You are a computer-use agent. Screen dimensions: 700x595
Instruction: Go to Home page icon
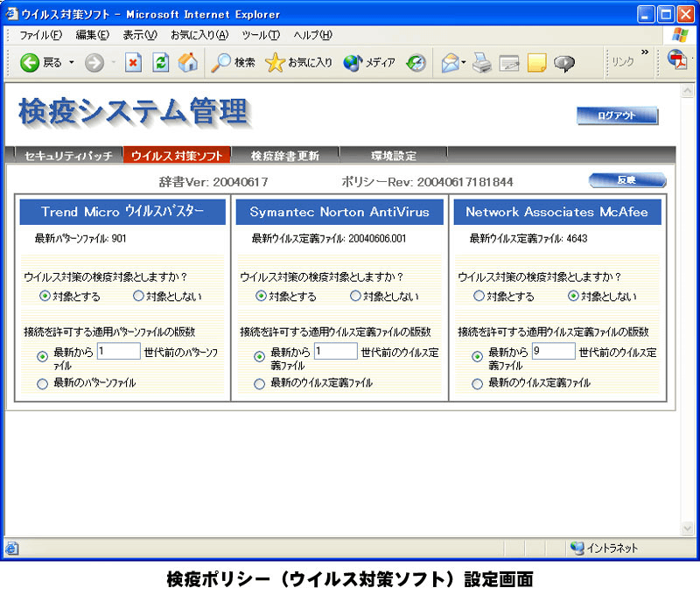click(188, 62)
